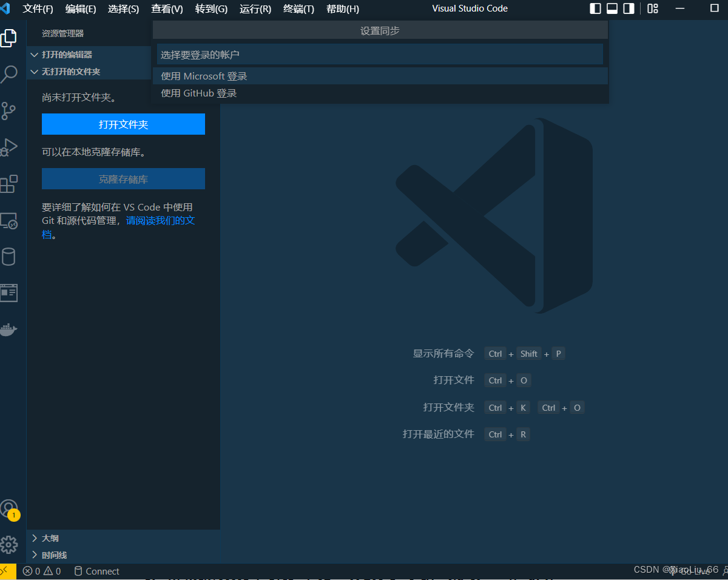This screenshot has width=728, height=580.
Task: Choose 使用 GitHub 登录 option
Action: coord(380,93)
